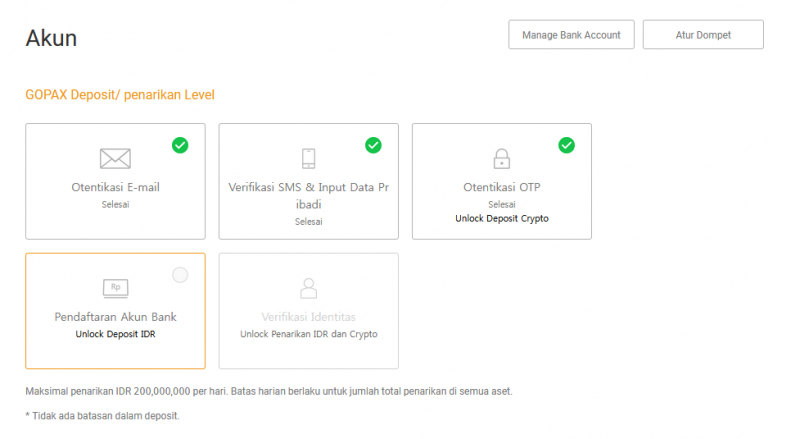Image resolution: width=800 pixels, height=439 pixels.
Task: Click green checkmark on Otentikasi OTP card
Action: 566,145
